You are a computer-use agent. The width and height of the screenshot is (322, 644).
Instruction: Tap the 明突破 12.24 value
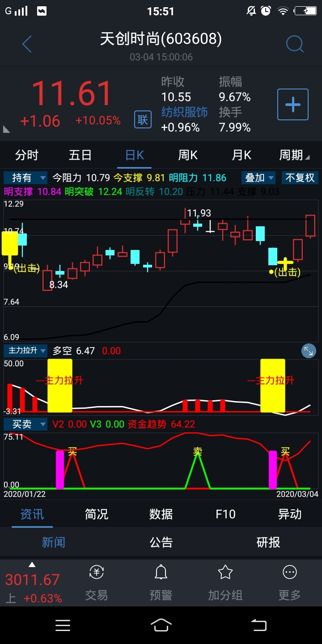[93, 192]
